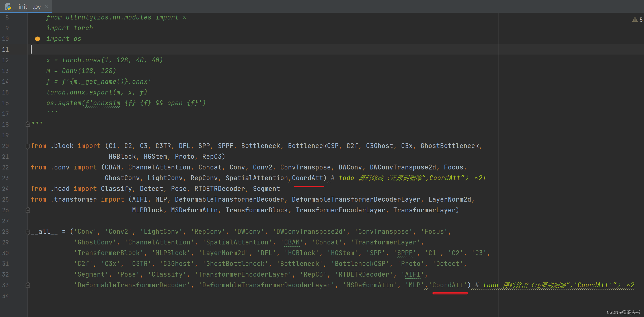644x317 pixels.
Task: Click DWConvTranspose2d in line 22 import
Action: pyautogui.click(x=403, y=167)
